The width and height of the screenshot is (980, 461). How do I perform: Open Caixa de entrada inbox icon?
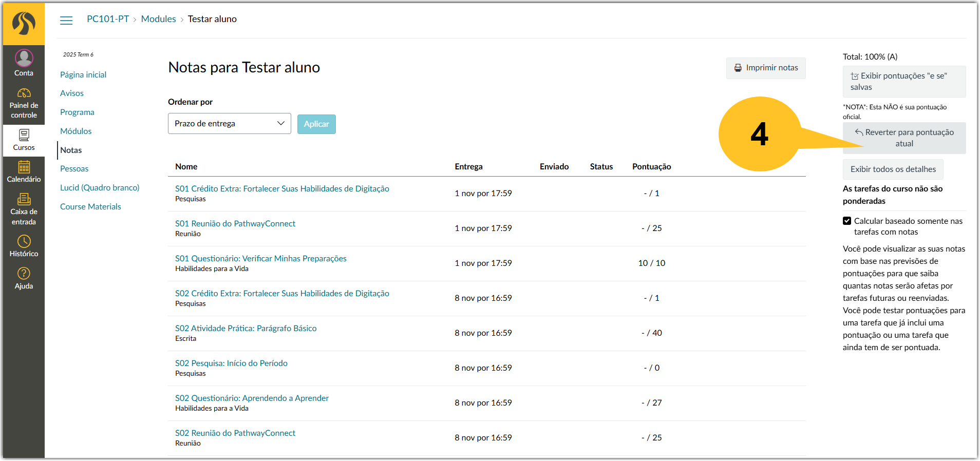coord(24,199)
